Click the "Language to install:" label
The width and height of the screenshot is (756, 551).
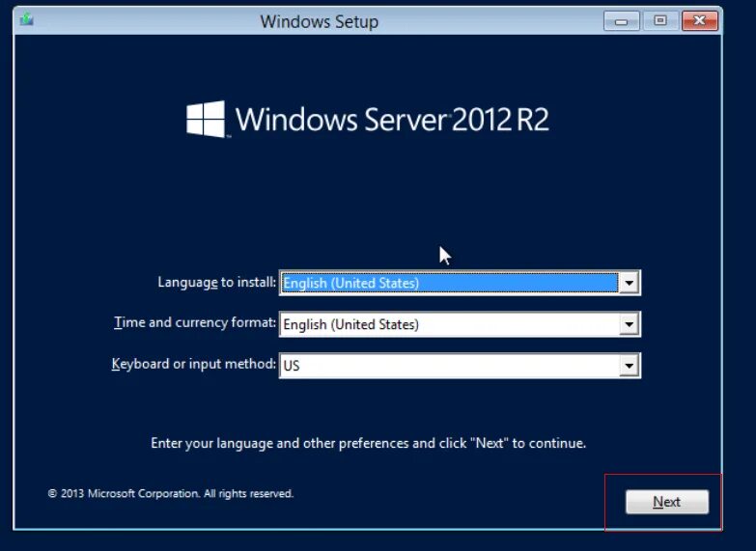217,282
